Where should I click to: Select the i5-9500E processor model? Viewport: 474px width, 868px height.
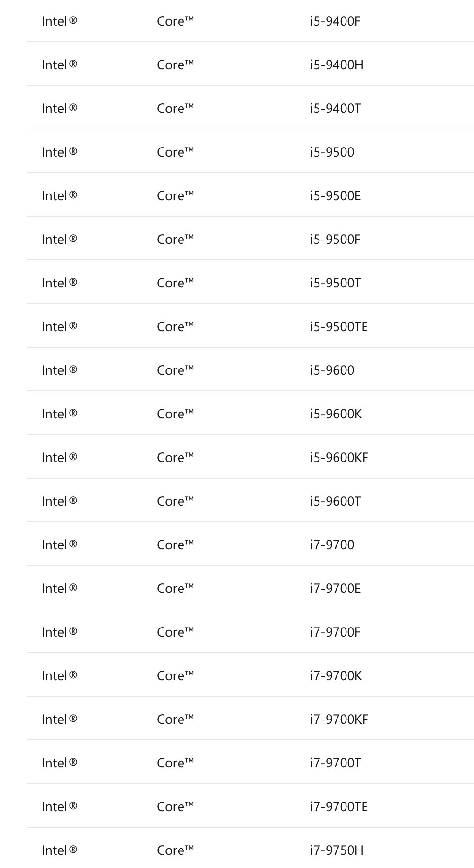click(335, 196)
